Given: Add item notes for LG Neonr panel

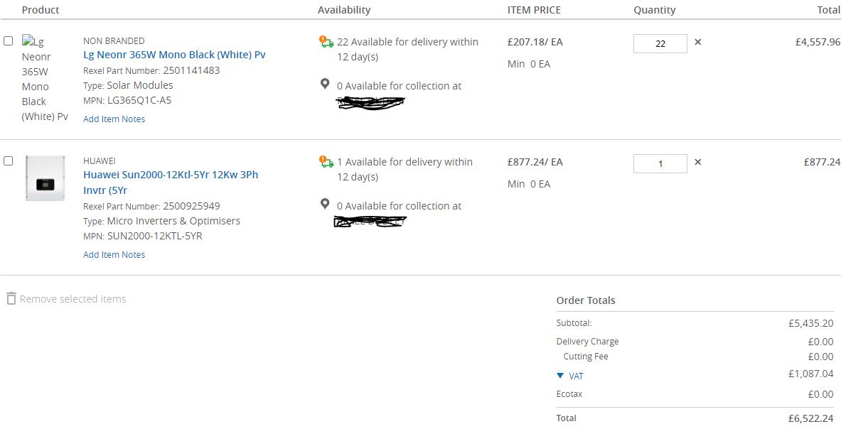Looking at the screenshot, I should point(114,119).
